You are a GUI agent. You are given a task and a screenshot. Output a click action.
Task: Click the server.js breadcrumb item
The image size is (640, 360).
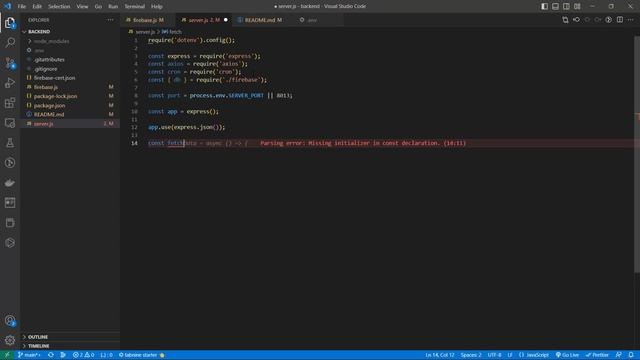142,32
